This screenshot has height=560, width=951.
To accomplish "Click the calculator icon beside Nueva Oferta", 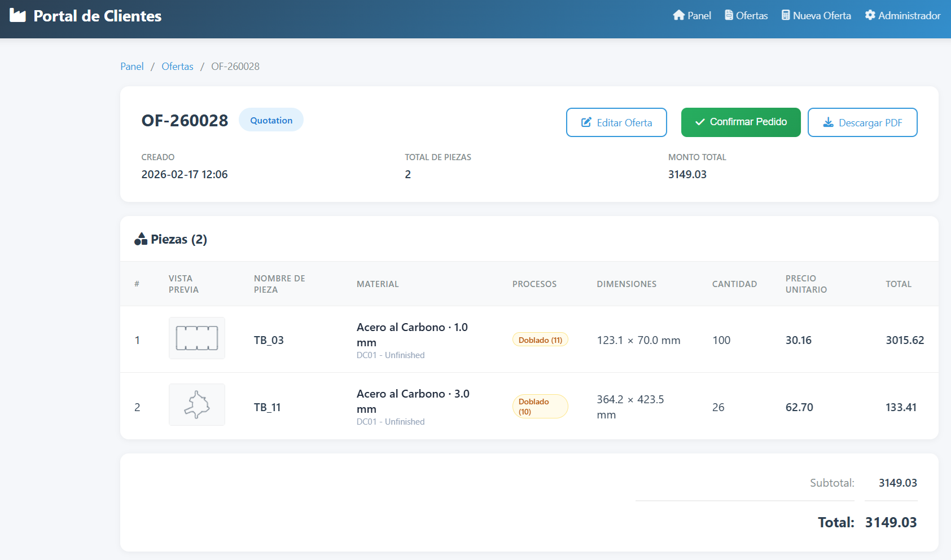I will point(785,15).
